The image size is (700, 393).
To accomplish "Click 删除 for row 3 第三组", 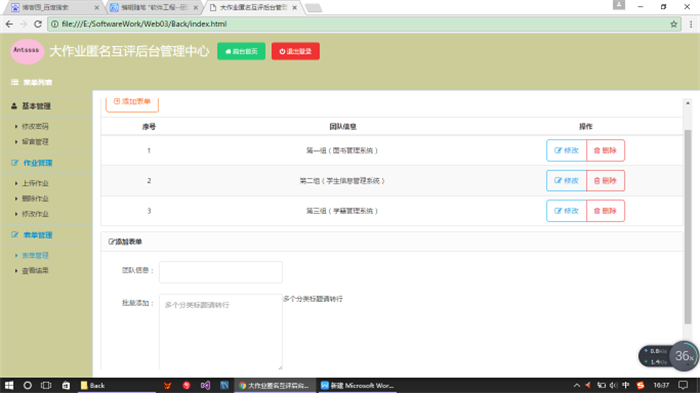I will (x=605, y=211).
